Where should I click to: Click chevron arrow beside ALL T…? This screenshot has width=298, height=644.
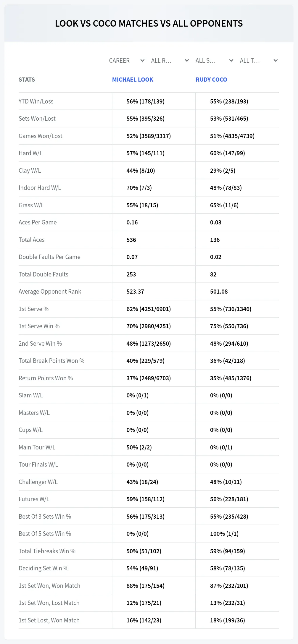(276, 61)
